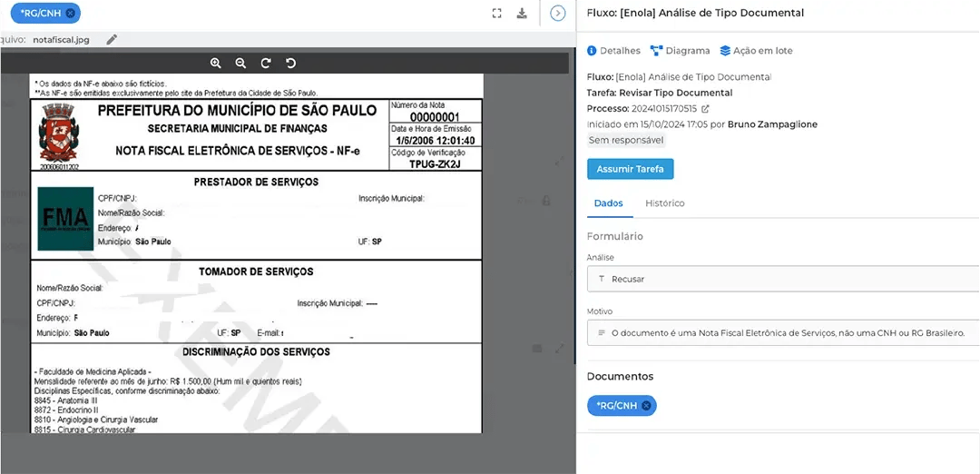Image resolution: width=980 pixels, height=474 pixels.
Task: Remove the *RG/CNH chip under Documentos
Action: click(x=646, y=405)
